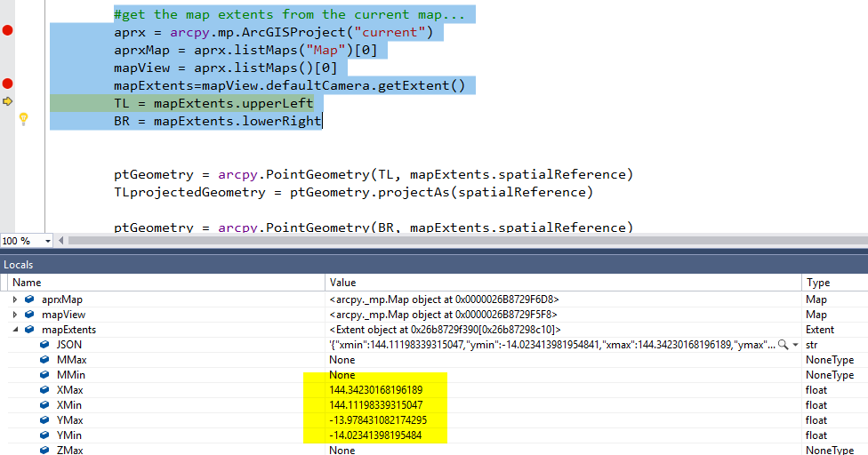Select the mapExtents Extent object value
This screenshot has width=868, height=455.
(445, 330)
